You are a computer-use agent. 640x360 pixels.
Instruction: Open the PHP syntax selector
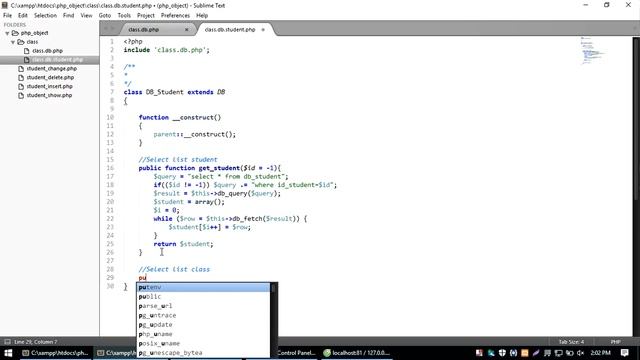click(616, 342)
